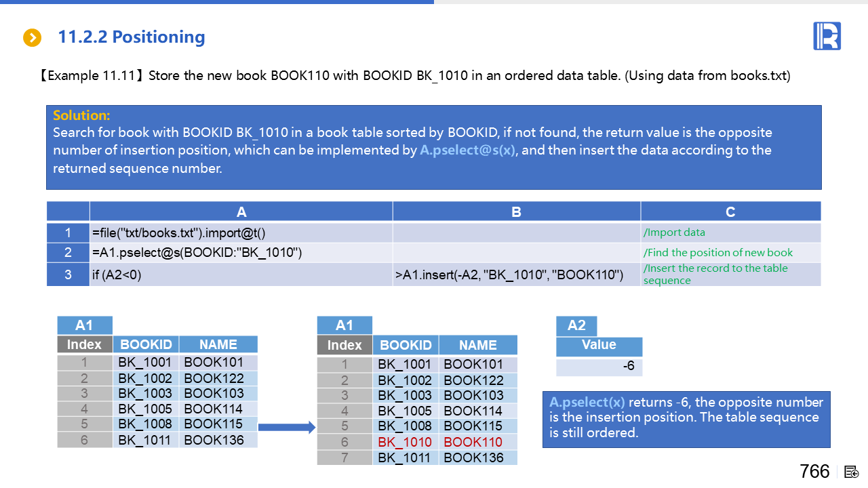Click the A2 label above Value table
The image size is (868, 488).
click(576, 325)
